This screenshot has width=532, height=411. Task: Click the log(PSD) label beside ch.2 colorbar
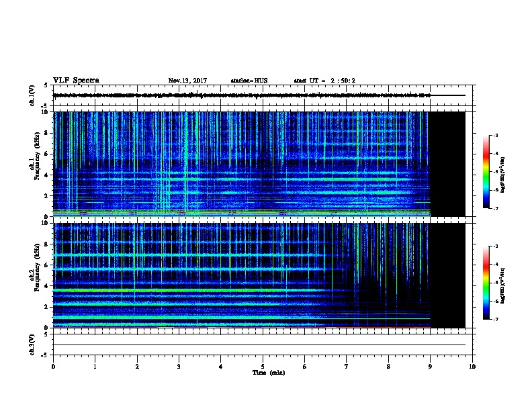pos(502,285)
